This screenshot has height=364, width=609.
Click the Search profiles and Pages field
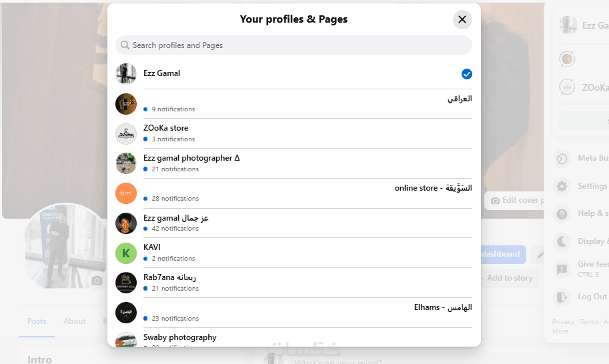pos(293,45)
